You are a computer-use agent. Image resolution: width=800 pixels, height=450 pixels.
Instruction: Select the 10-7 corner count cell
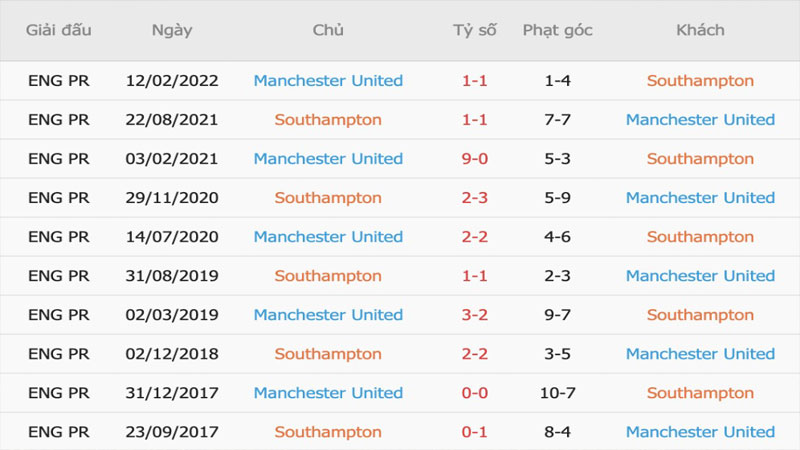click(557, 393)
